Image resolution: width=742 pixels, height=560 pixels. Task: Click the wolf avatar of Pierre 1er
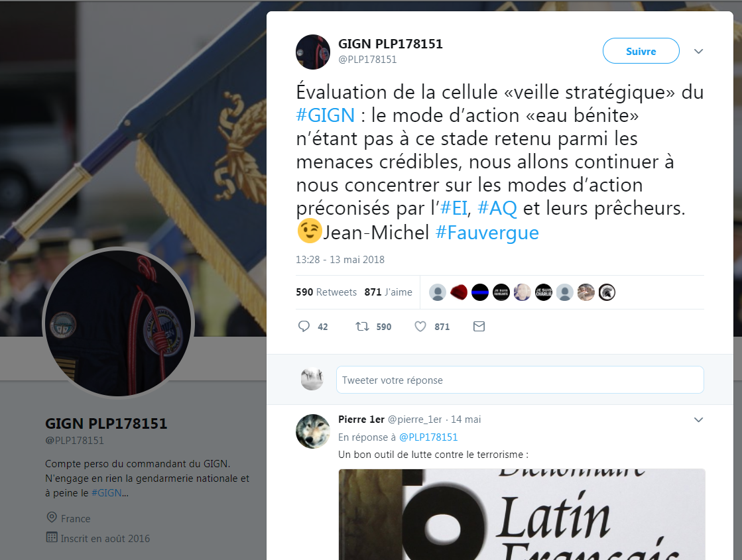click(x=313, y=431)
